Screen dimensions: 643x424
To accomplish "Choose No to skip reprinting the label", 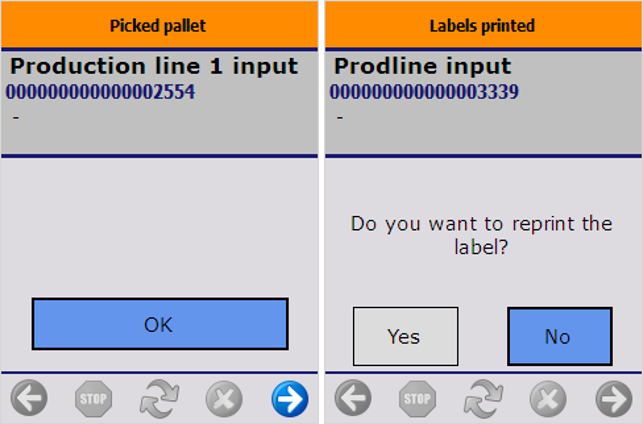I will [559, 336].
